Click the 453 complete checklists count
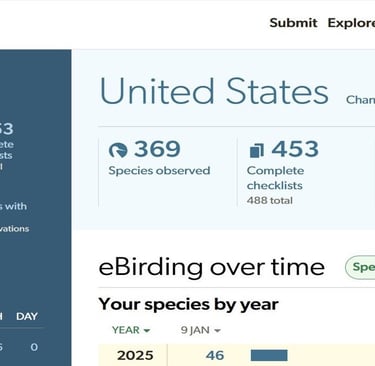Image resolution: width=375 pixels, height=366 pixels. [295, 149]
